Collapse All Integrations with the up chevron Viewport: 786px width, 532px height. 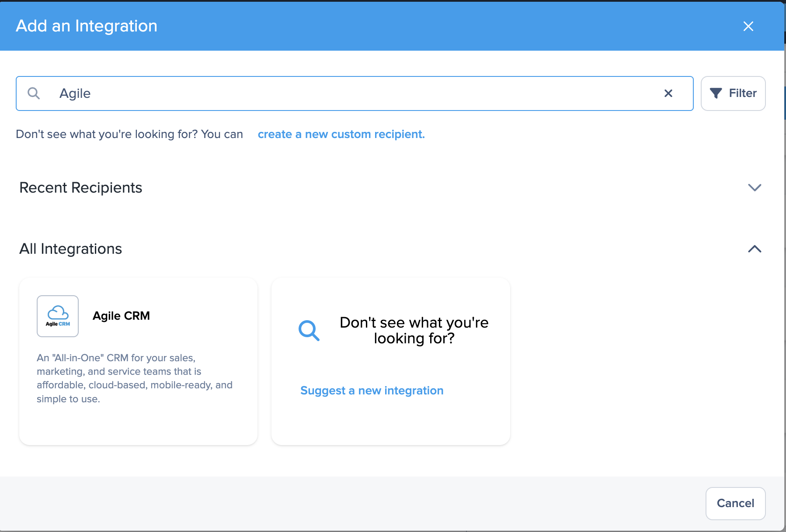(x=755, y=249)
